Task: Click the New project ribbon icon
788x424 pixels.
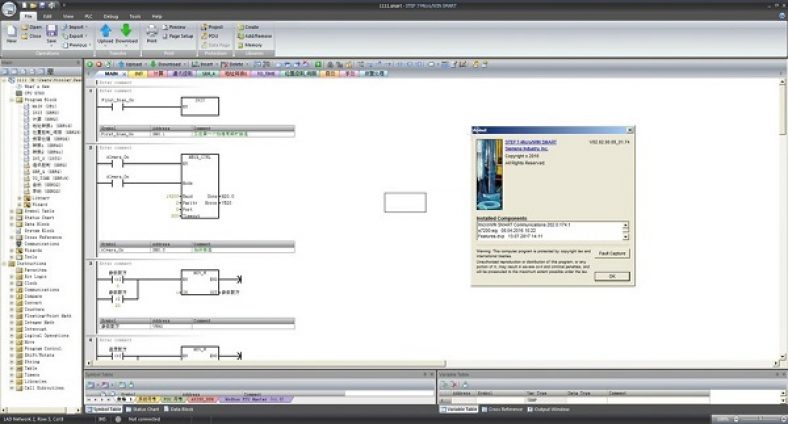Action: click(11, 34)
